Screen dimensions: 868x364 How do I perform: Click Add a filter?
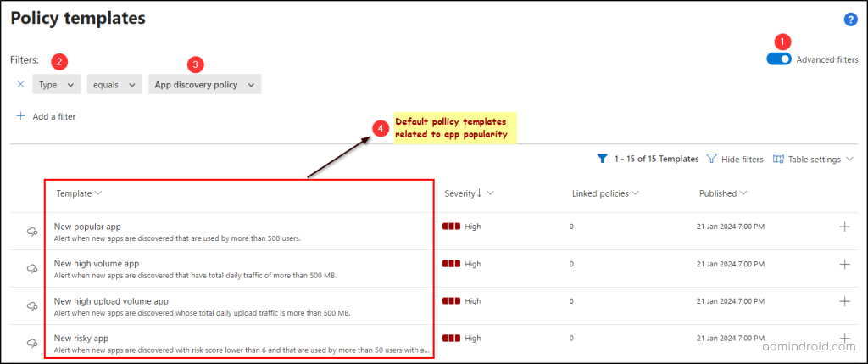click(x=46, y=116)
